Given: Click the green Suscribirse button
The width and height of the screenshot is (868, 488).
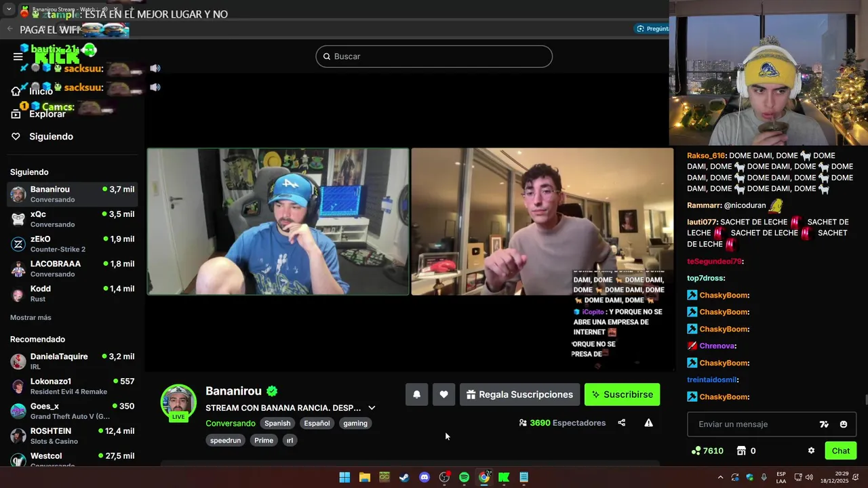Looking at the screenshot, I should [622, 394].
